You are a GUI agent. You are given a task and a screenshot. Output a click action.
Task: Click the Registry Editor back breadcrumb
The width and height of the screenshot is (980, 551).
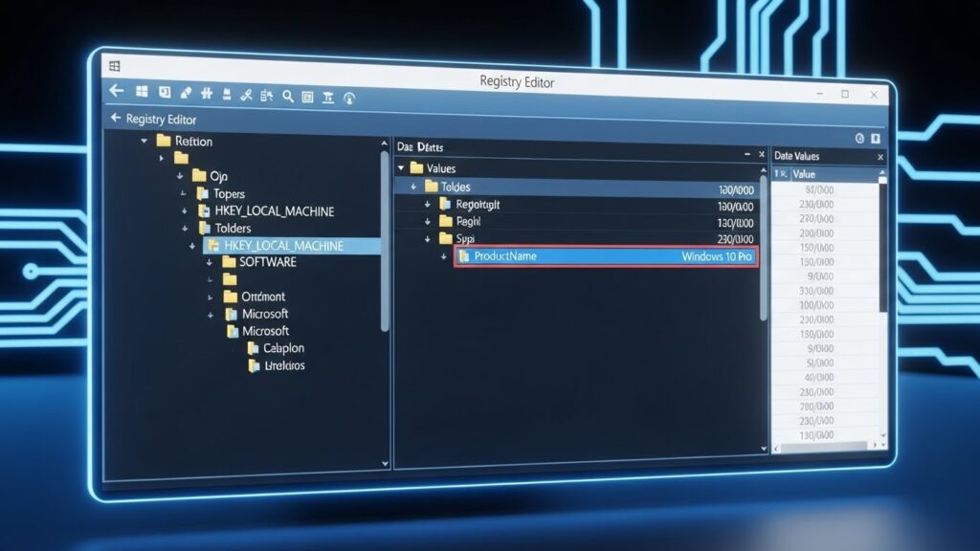click(x=154, y=120)
